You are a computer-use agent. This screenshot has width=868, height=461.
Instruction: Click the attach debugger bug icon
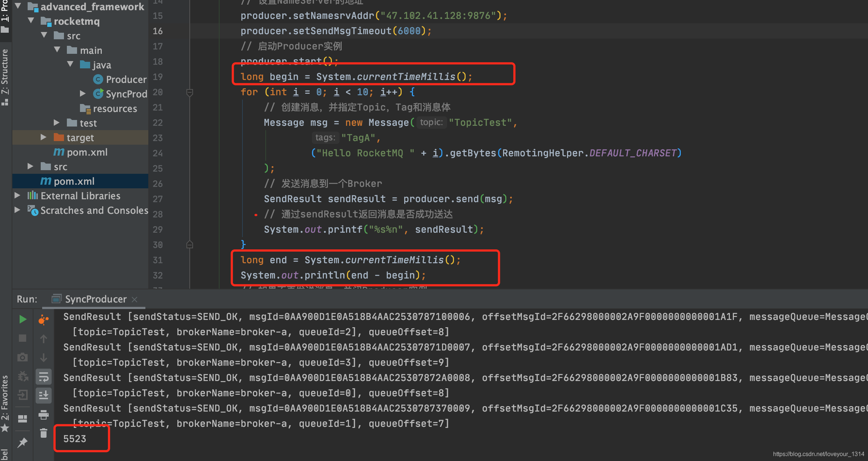(x=23, y=376)
